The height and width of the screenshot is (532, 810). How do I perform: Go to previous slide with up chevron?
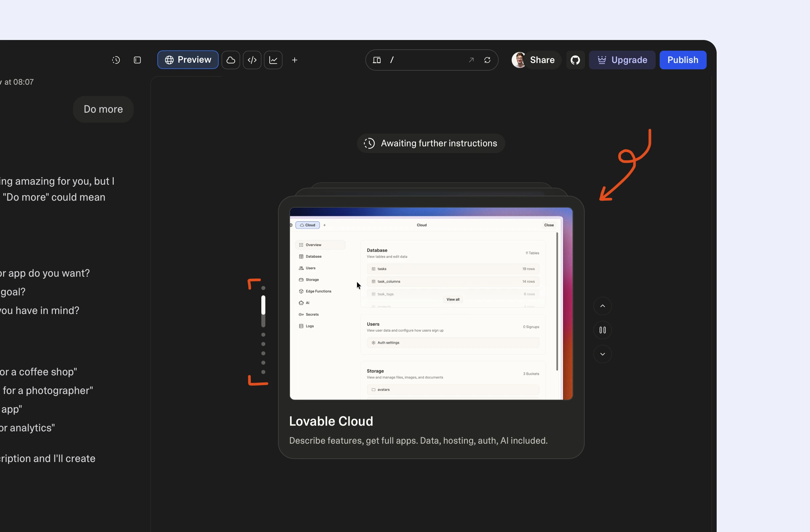coord(603,306)
